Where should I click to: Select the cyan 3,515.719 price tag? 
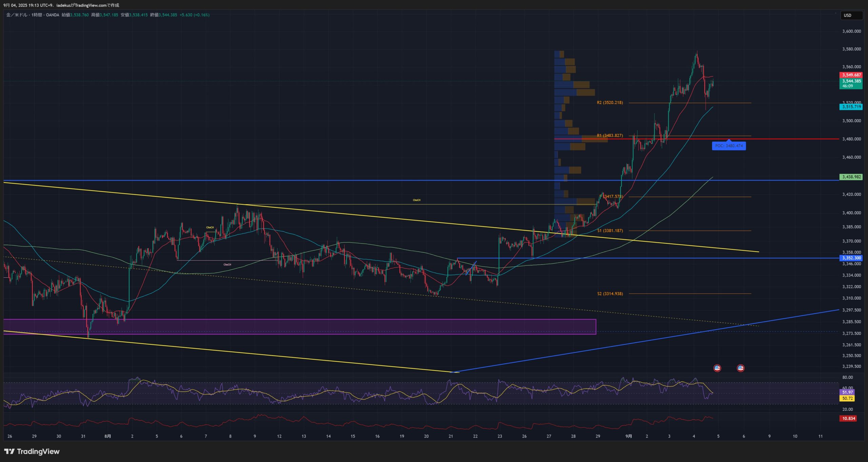pyautogui.click(x=851, y=107)
